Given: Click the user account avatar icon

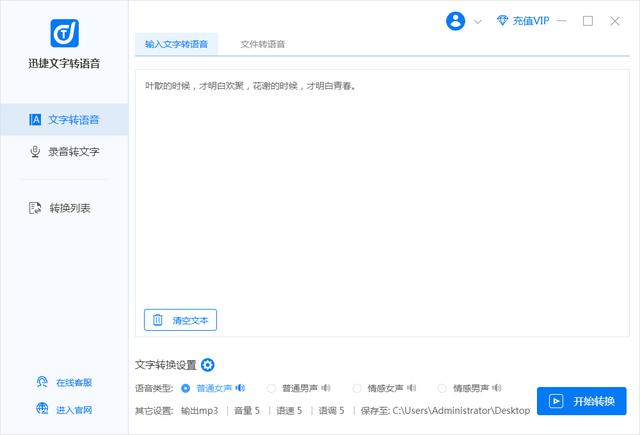Looking at the screenshot, I should click(x=456, y=21).
